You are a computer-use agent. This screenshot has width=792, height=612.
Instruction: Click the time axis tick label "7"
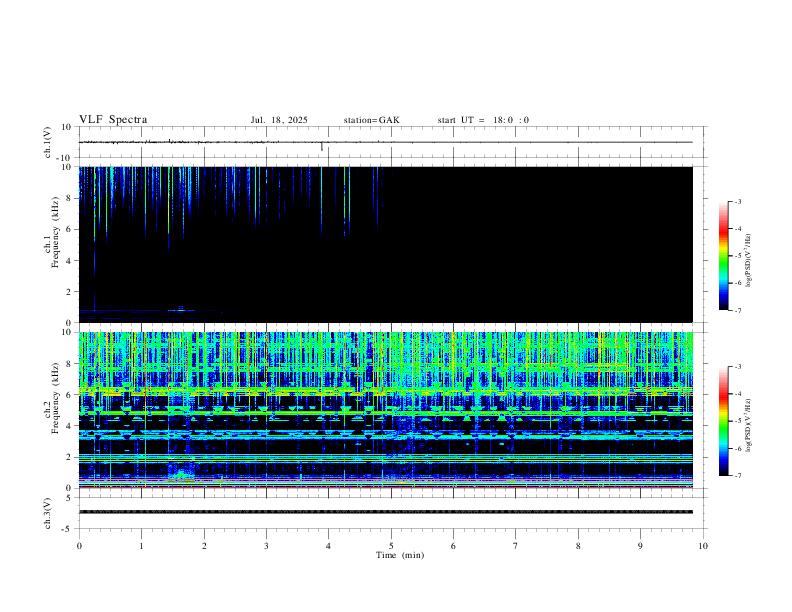coord(516,546)
